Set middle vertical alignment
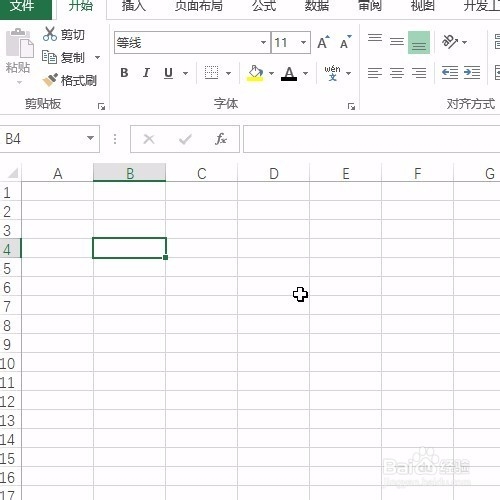This screenshot has width=500, height=500. 397,42
